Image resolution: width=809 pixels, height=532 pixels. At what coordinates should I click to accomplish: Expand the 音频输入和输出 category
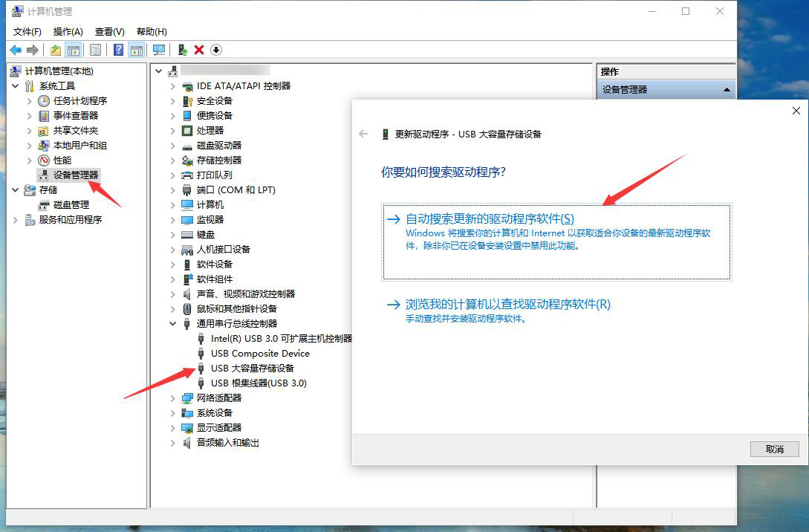click(x=173, y=444)
